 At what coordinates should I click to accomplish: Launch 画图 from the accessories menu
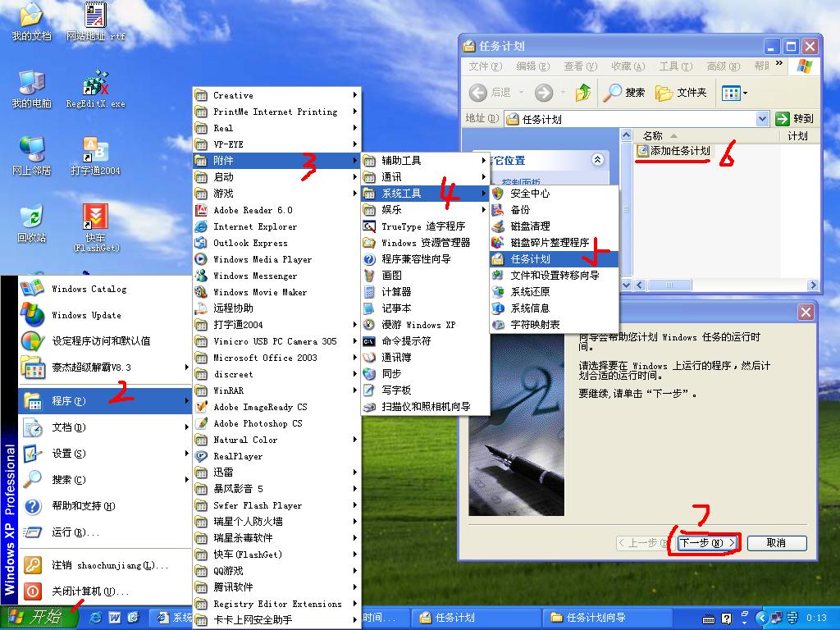coord(426,276)
